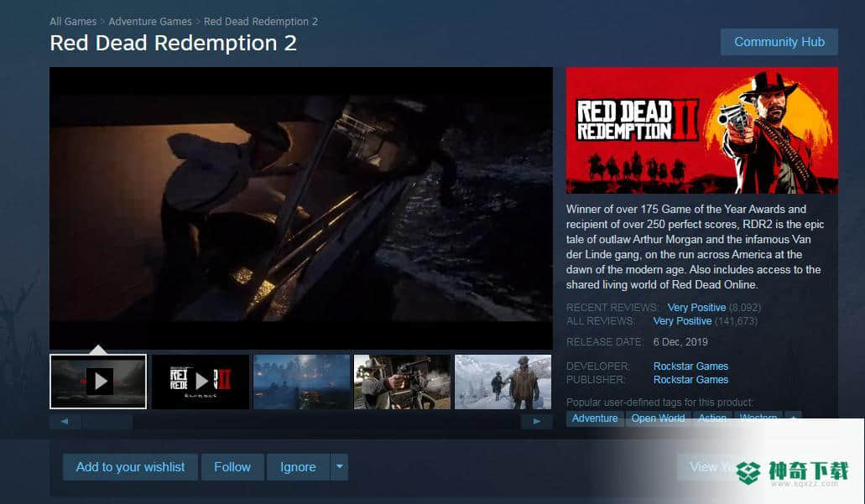Click Red Dead Redemption 2 breadcrumb link
865x504 pixels.
[x=260, y=22]
